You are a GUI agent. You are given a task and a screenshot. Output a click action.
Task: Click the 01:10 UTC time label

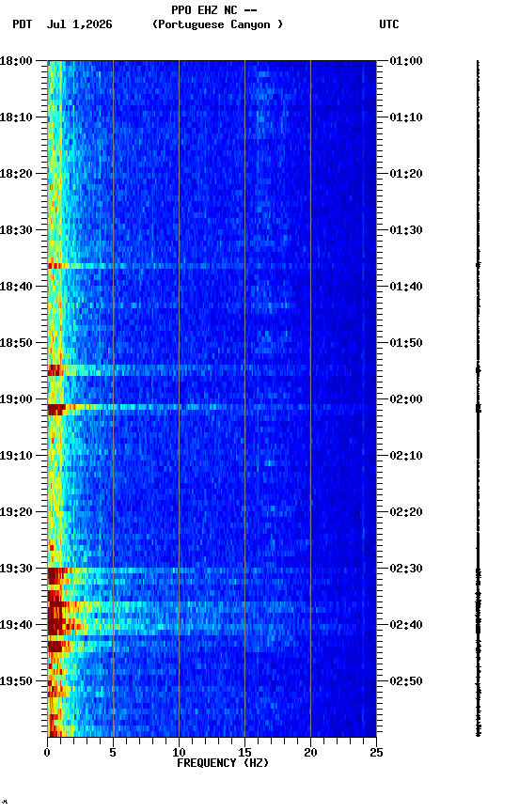[x=406, y=117]
